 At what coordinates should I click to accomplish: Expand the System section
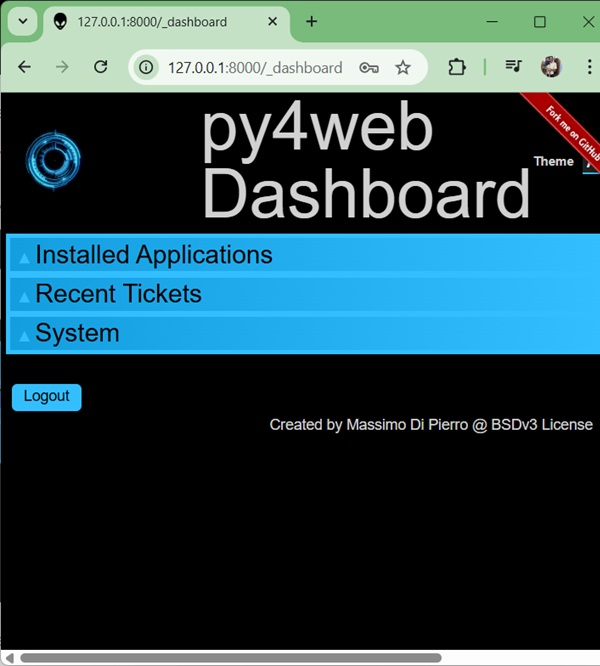point(305,333)
